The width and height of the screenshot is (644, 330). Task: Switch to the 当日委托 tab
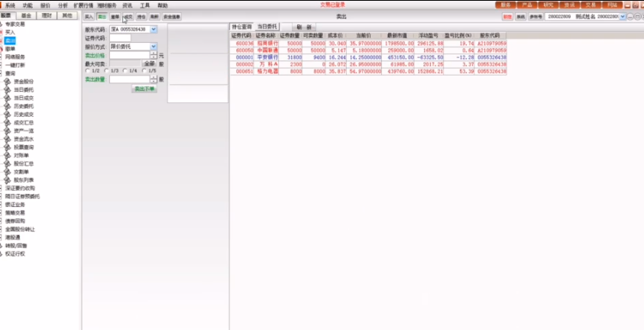click(267, 27)
